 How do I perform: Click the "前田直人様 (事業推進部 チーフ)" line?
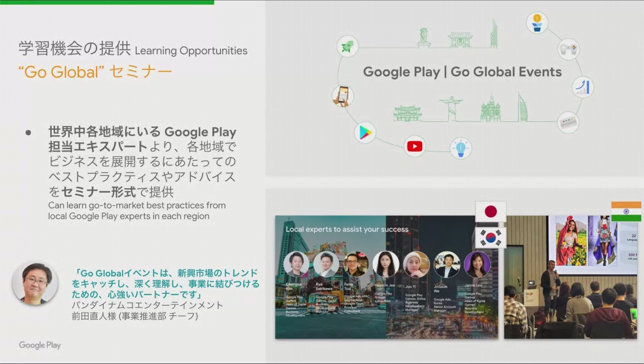(x=135, y=317)
